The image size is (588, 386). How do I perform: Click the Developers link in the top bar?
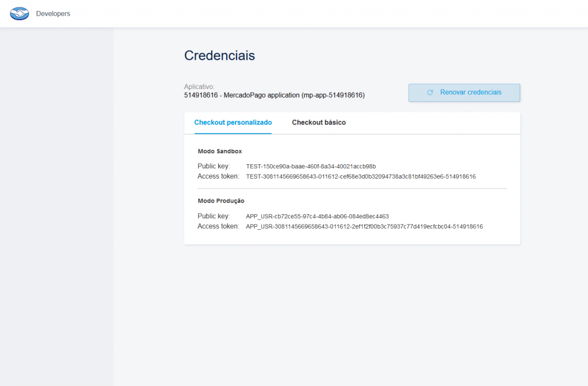tap(53, 13)
